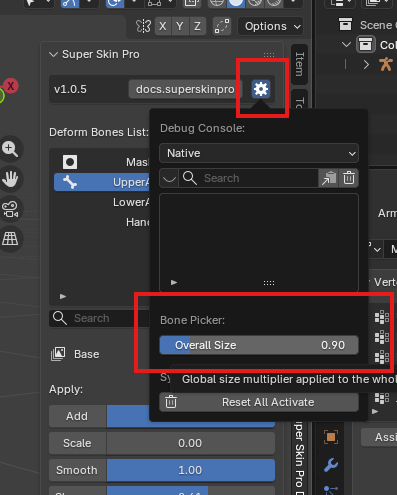Toggle Y axis mirror
Screen dimensions: 397x495
(x=180, y=26)
